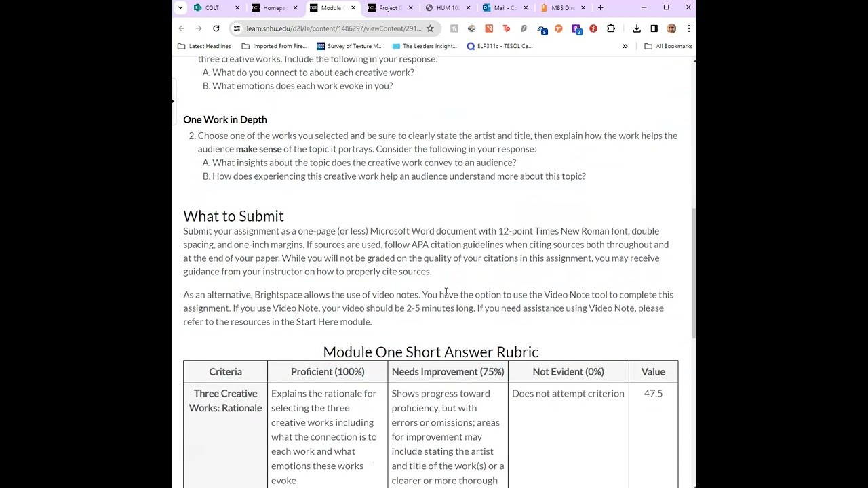This screenshot has height=488, width=868.
Task: Click the 'Needs Improvement (75%)' column header
Action: [x=448, y=372]
